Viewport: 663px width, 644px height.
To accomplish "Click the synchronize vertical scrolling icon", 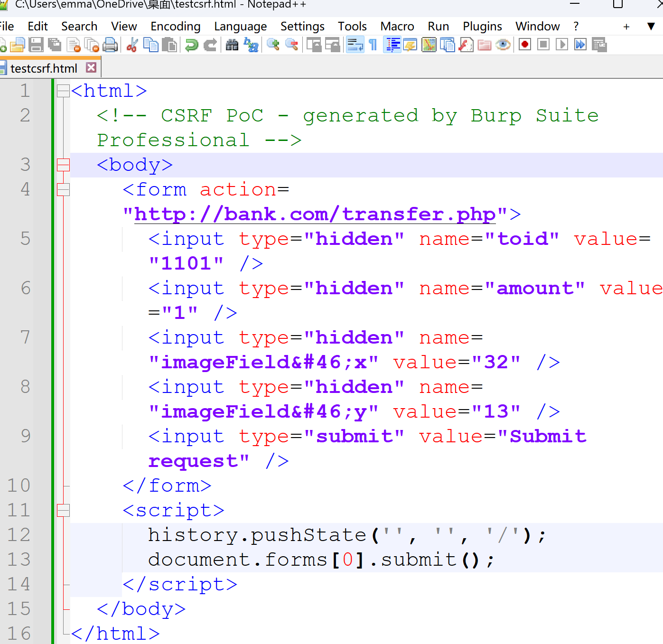I will (x=314, y=45).
